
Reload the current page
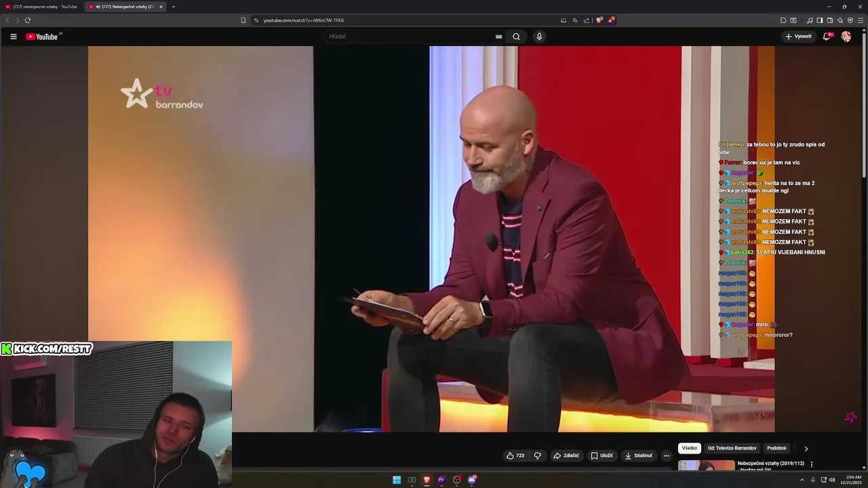click(28, 20)
